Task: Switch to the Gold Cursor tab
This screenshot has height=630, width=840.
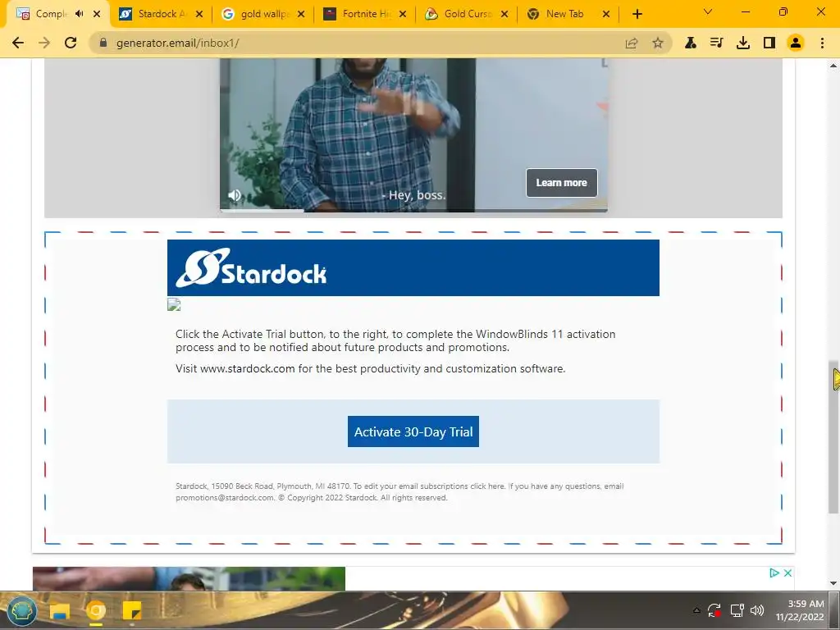Action: tap(467, 14)
